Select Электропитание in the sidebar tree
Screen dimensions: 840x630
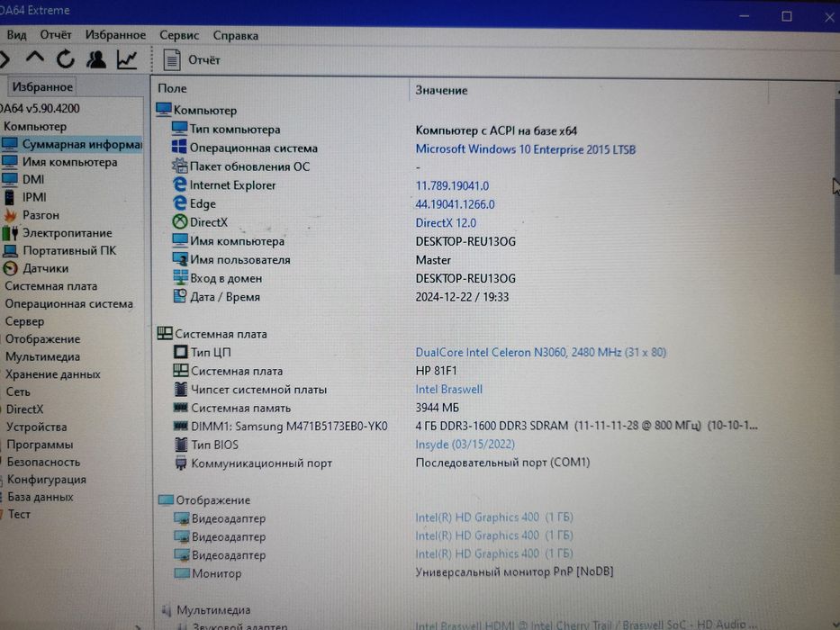pos(58,233)
